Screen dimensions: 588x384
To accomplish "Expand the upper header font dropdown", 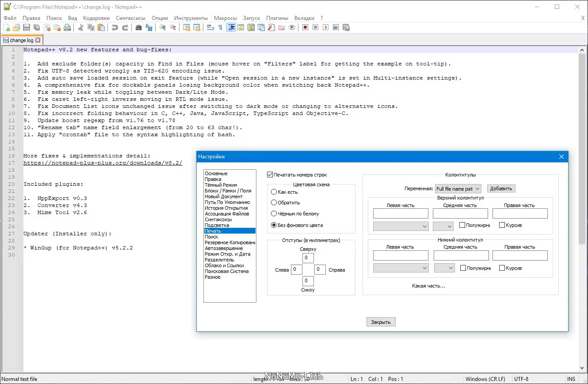I will pos(401,226).
